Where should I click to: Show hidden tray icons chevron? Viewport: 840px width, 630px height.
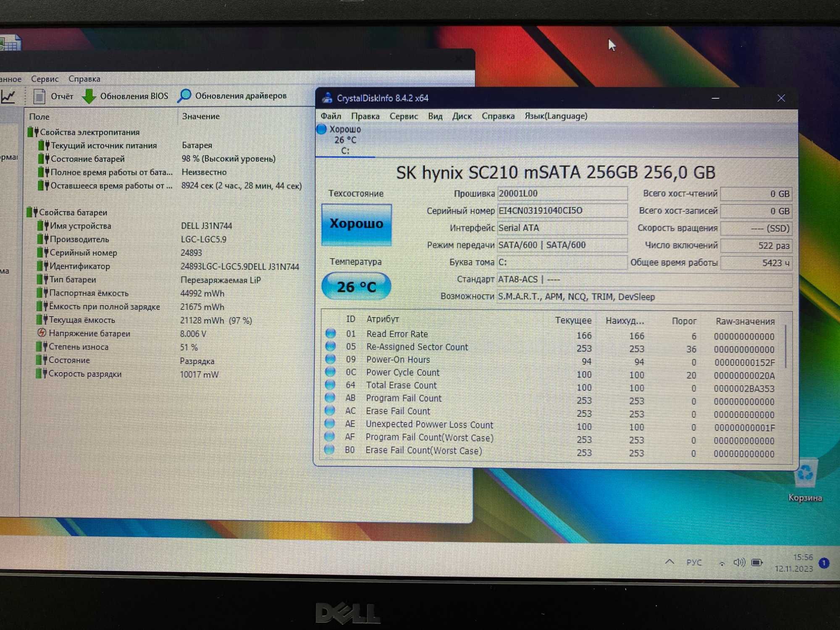pos(670,562)
